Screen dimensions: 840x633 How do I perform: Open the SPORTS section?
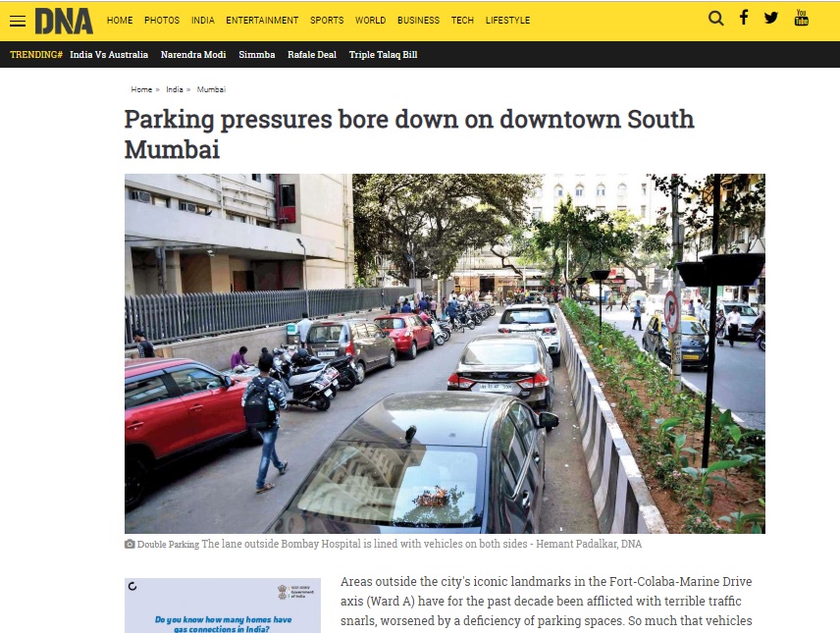327,21
